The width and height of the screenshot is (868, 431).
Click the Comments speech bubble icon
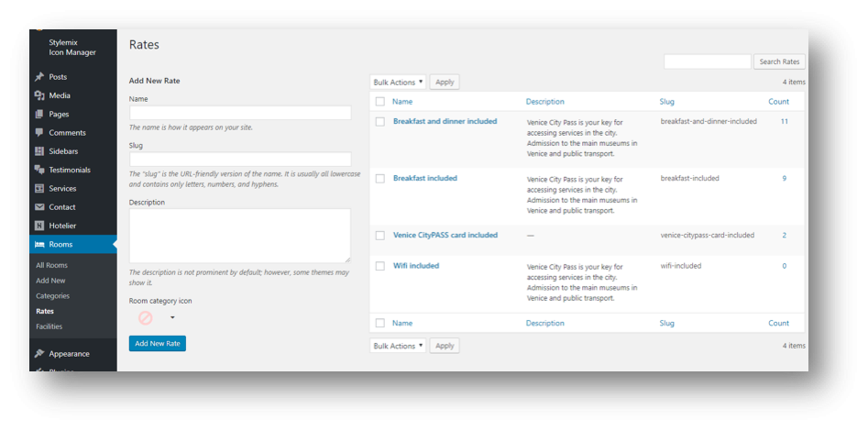pyautogui.click(x=39, y=132)
